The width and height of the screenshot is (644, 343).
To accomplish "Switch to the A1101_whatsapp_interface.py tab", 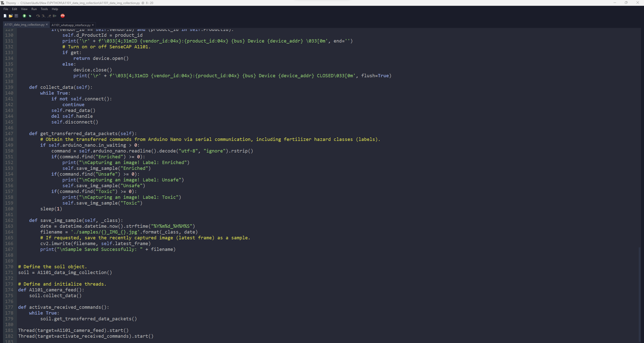I will pos(71,25).
